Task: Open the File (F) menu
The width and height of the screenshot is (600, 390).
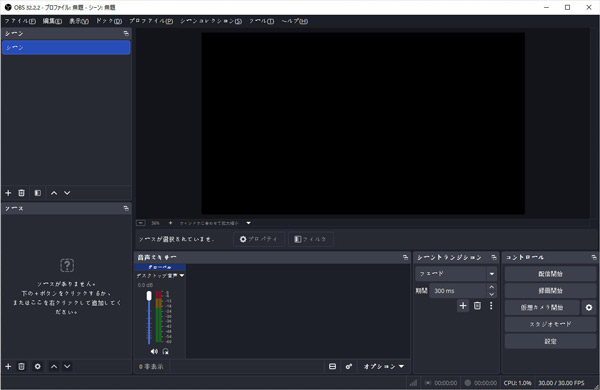Action: (20, 21)
